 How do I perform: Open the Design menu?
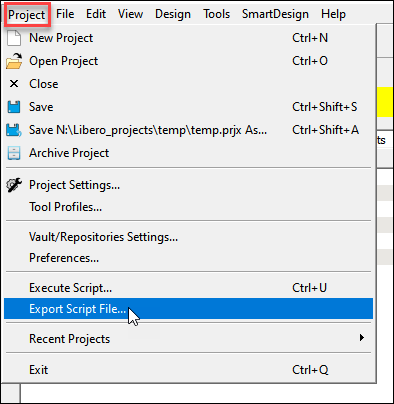[x=173, y=14]
